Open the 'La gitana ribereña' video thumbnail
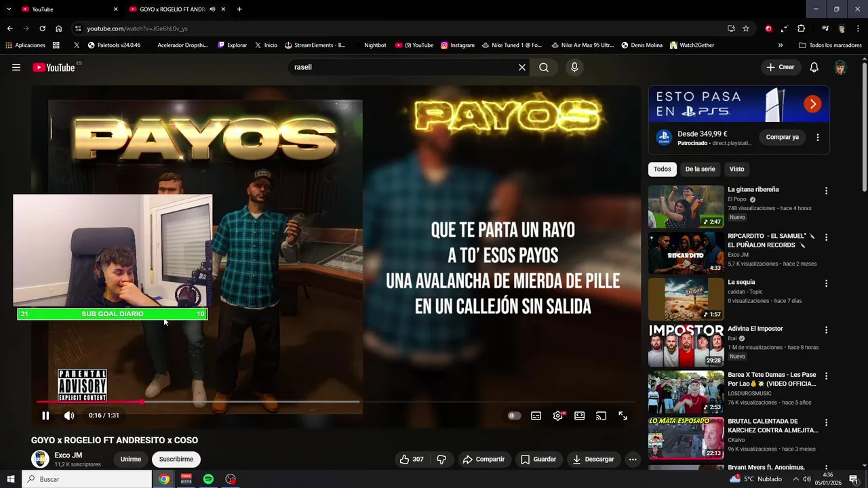 click(686, 207)
